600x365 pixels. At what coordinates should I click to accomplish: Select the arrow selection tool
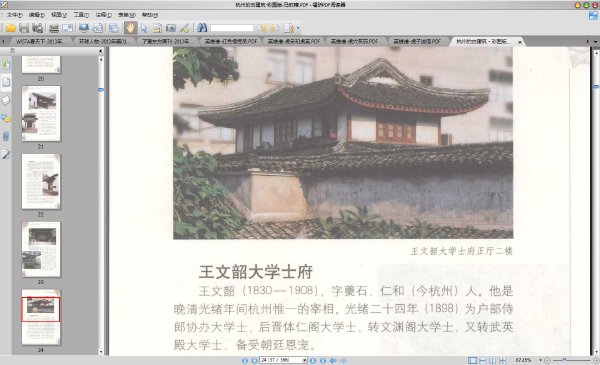pyautogui.click(x=144, y=28)
